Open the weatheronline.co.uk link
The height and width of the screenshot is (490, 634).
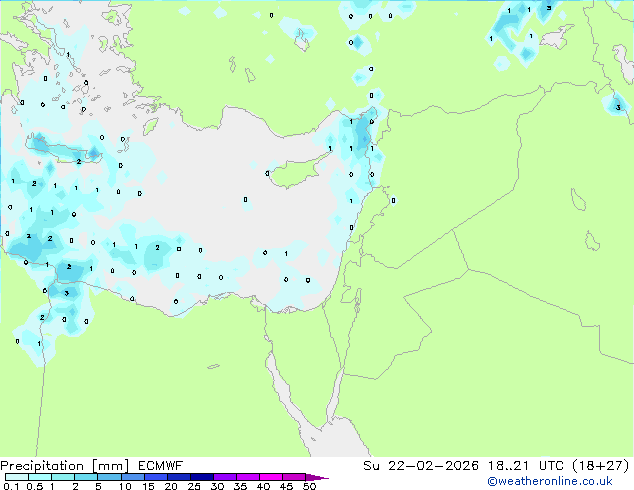(x=550, y=481)
